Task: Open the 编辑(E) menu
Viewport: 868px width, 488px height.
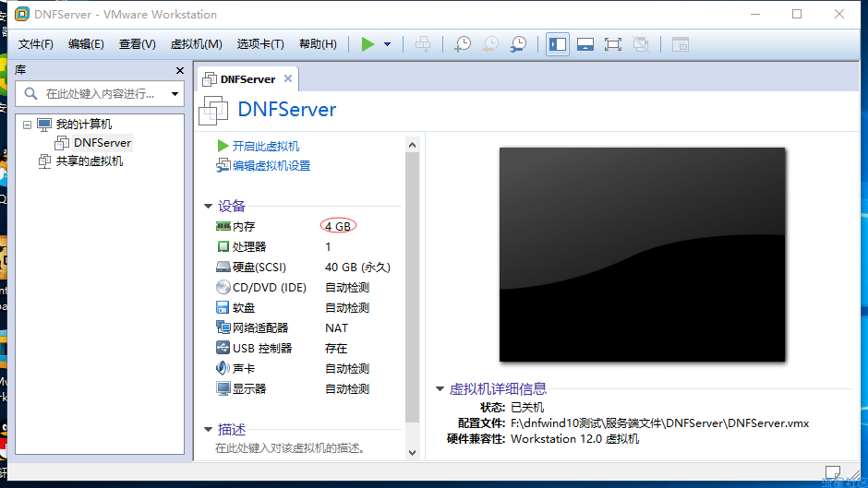Action: tap(86, 44)
